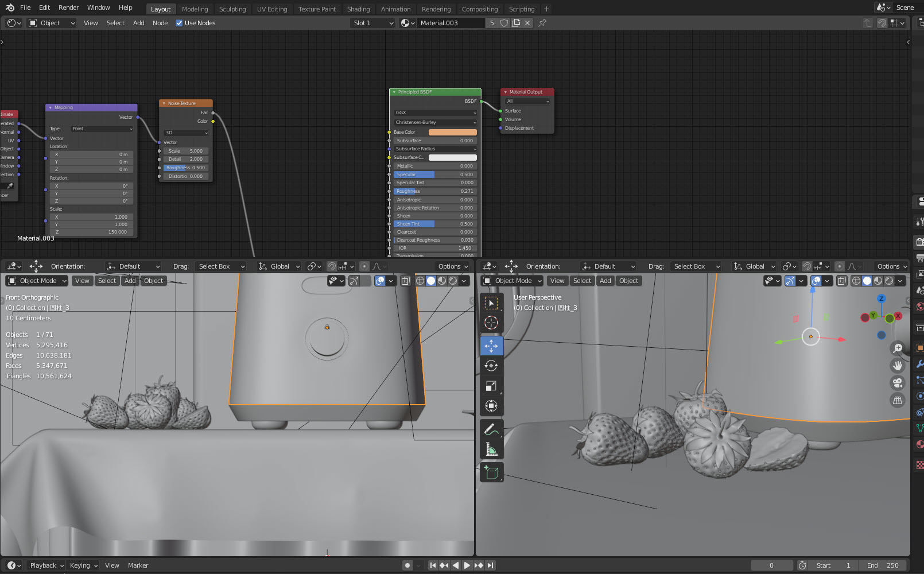Click Subsurface Color white swatch
Viewport: 924px width, 574px height.
click(x=453, y=157)
